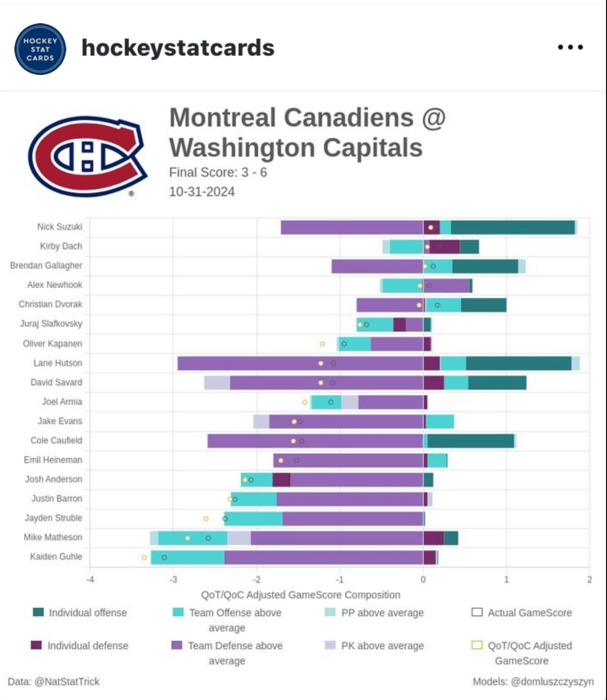Open the post options ellipsis menu

[x=570, y=47]
